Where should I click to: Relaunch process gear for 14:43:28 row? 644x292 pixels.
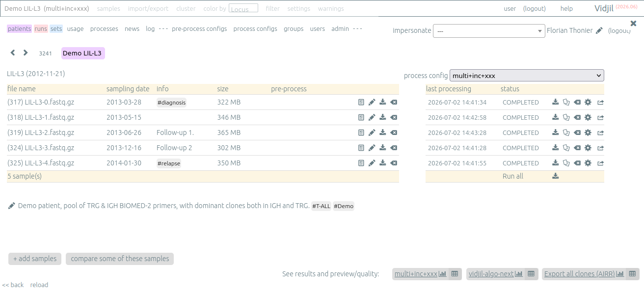pos(588,133)
